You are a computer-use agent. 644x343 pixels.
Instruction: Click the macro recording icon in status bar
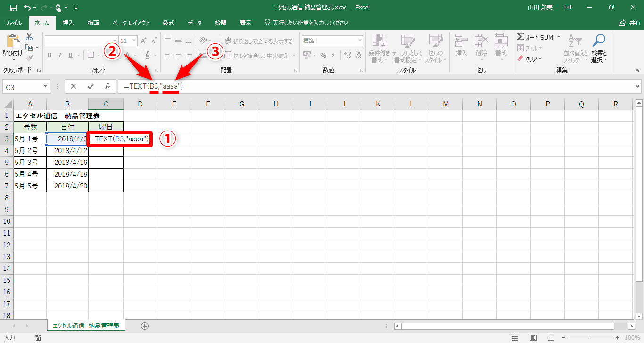38,338
